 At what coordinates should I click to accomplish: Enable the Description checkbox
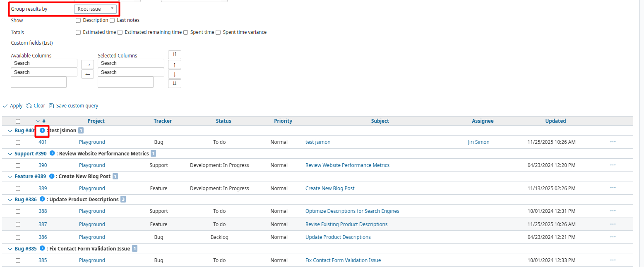point(78,20)
